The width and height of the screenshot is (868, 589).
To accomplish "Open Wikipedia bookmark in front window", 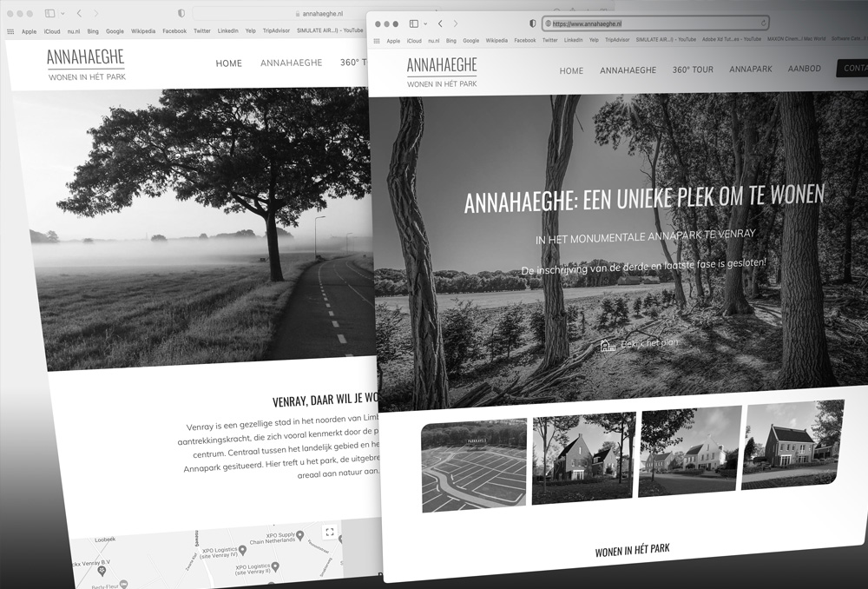I will [496, 41].
